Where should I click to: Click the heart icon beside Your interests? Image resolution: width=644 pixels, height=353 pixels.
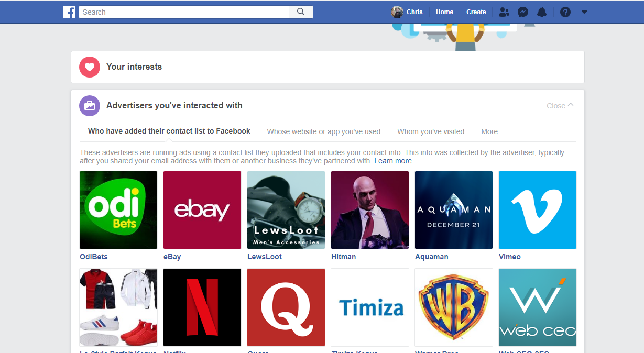[x=90, y=67]
